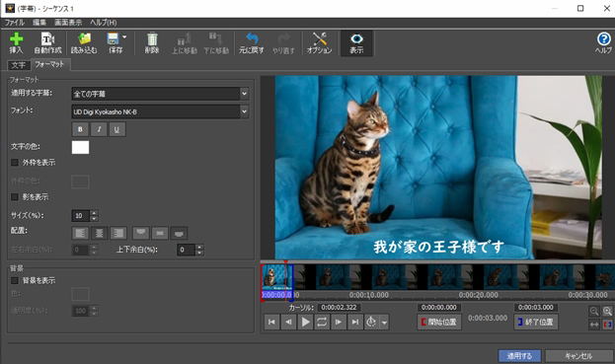This screenshot has width=615, height=364.
Task: Position subtitle at the top
Action: tap(141, 233)
